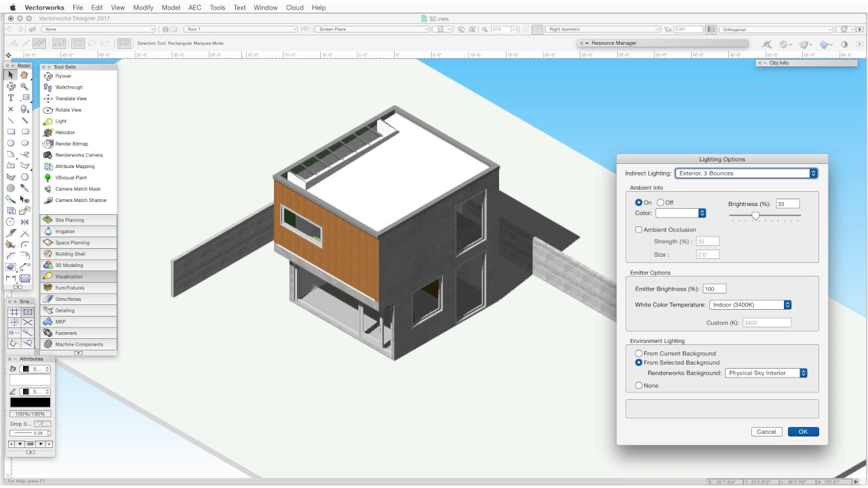This screenshot has width=868, height=488.
Task: Open the Detailing tool set
Action: [x=78, y=310]
